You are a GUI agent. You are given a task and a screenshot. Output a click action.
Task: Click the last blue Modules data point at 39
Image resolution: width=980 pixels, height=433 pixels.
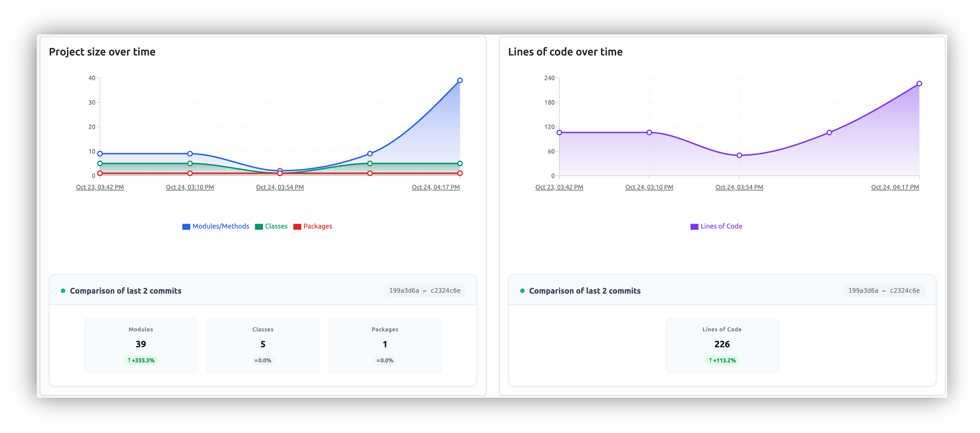coord(460,80)
